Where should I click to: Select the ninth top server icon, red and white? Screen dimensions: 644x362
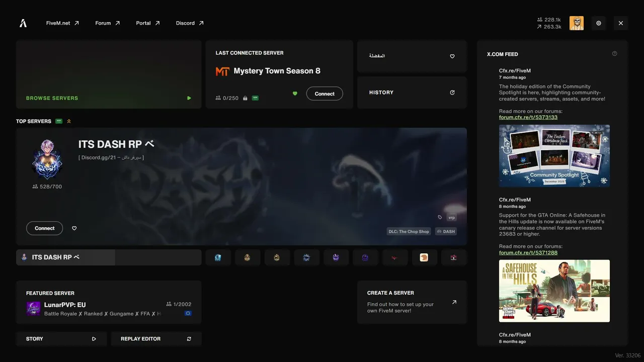pyautogui.click(x=454, y=257)
